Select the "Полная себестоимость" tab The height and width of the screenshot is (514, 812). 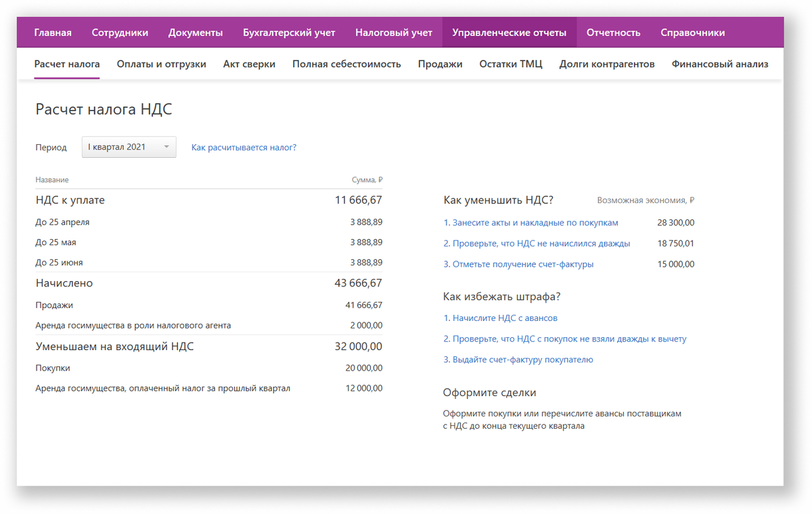pos(346,64)
